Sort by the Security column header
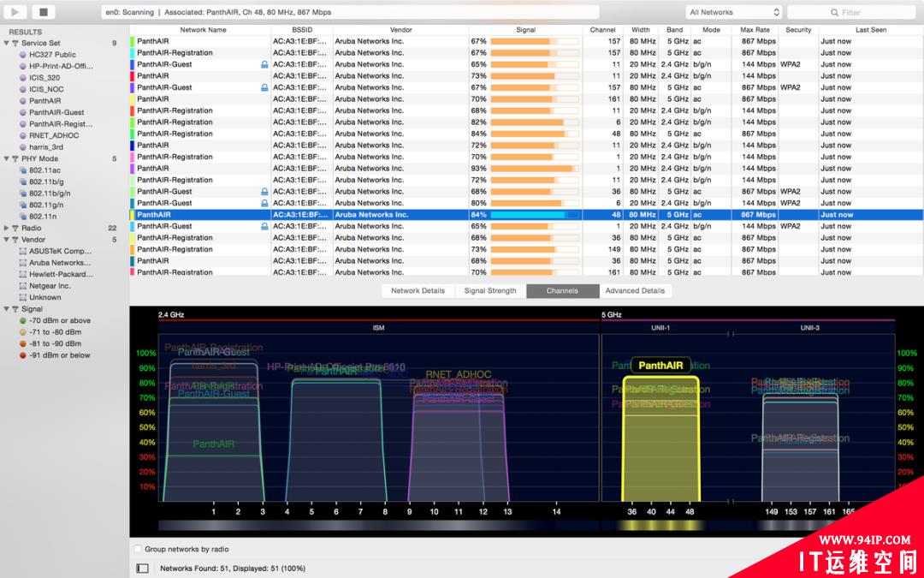The width and height of the screenshot is (924, 578). coord(798,29)
